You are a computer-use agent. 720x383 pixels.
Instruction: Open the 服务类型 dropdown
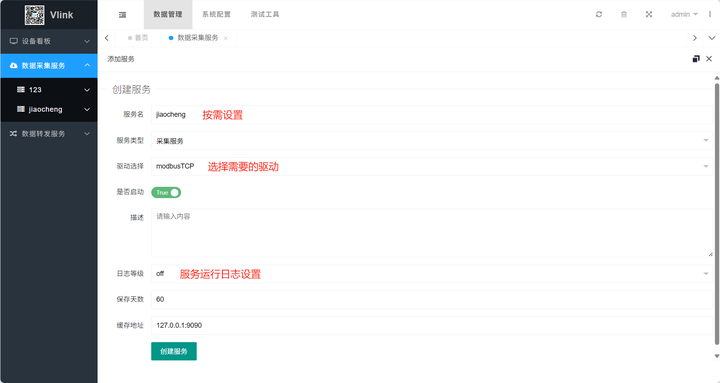[x=432, y=141]
